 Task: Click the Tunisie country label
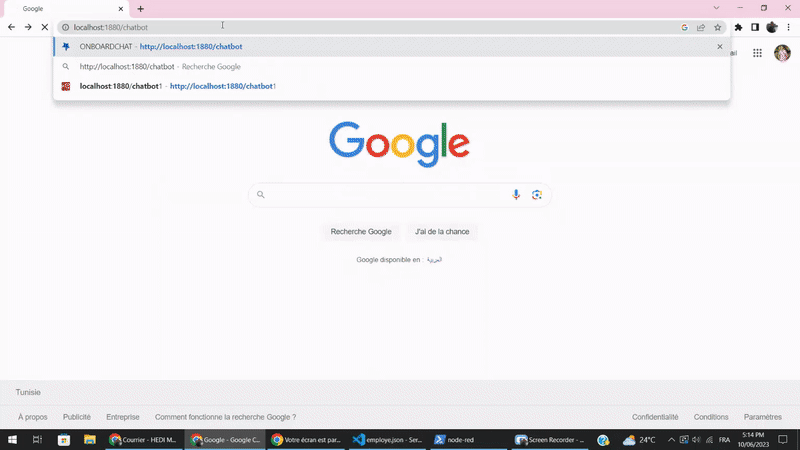pyautogui.click(x=28, y=392)
